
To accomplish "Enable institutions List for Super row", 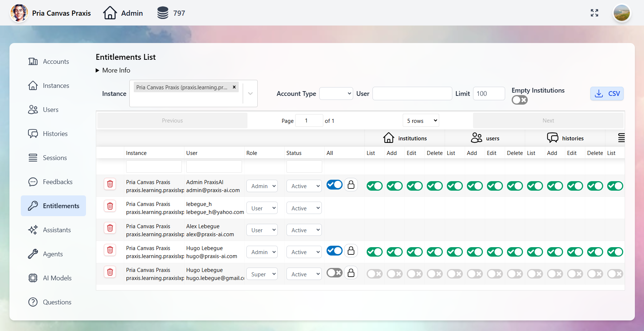I will [375, 274].
